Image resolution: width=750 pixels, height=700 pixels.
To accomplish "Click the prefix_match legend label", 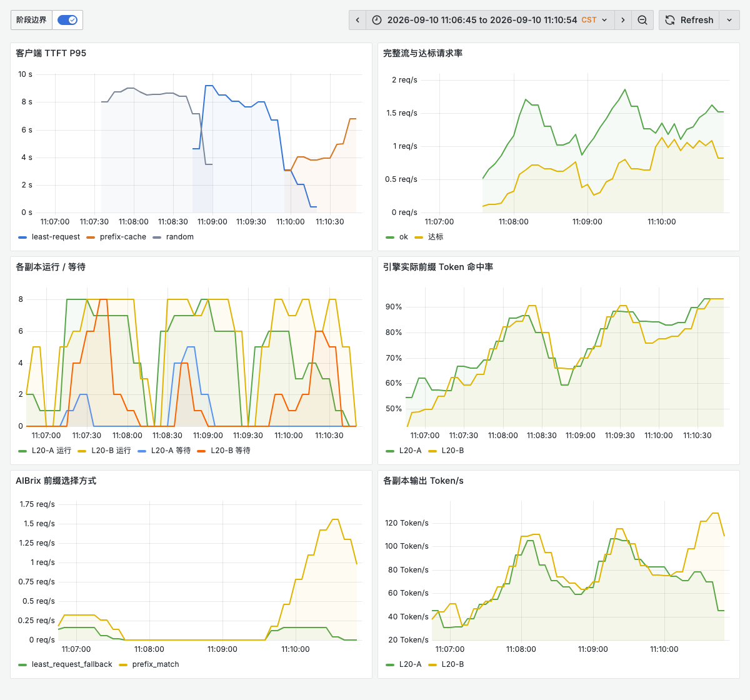I will [x=156, y=664].
